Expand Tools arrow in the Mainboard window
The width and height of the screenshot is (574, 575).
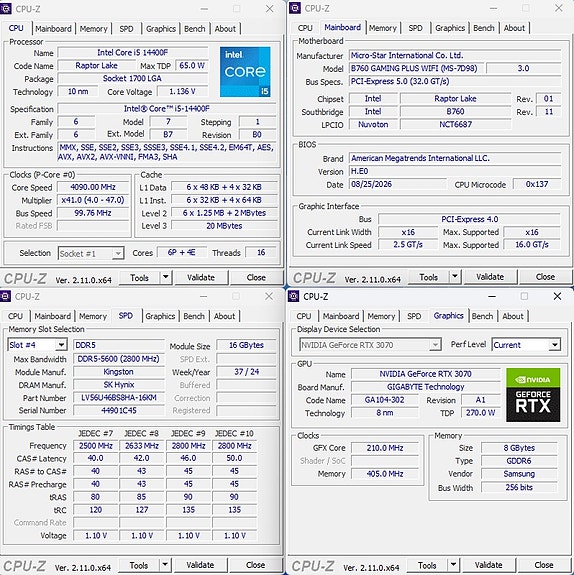455,276
